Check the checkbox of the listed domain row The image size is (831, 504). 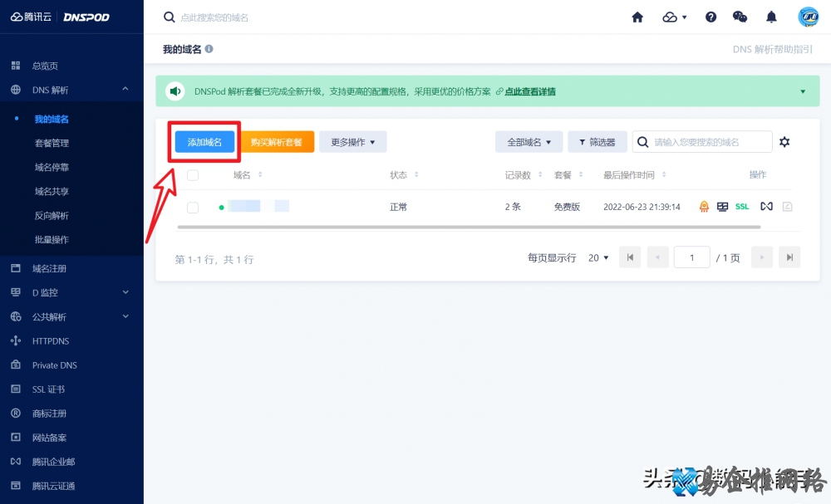click(x=192, y=207)
